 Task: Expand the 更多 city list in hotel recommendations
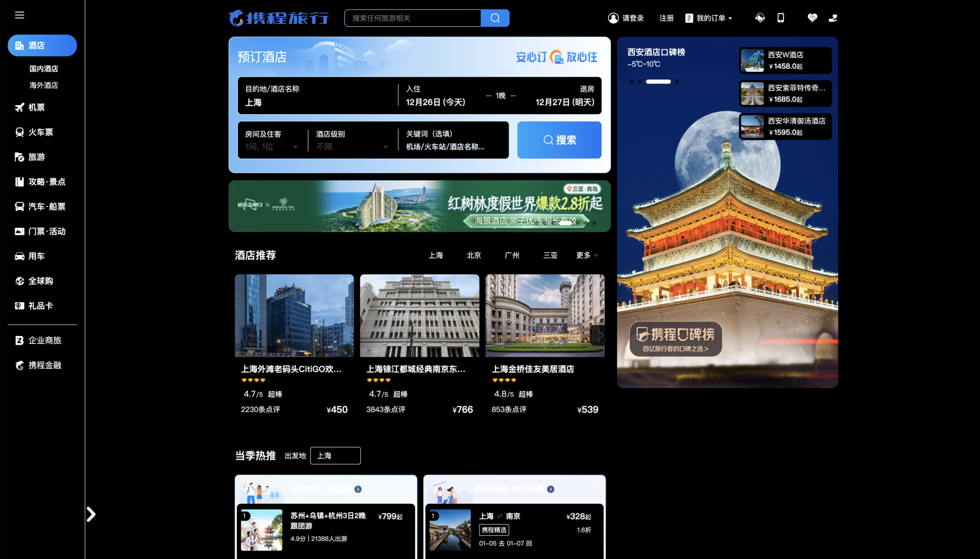pyautogui.click(x=586, y=255)
